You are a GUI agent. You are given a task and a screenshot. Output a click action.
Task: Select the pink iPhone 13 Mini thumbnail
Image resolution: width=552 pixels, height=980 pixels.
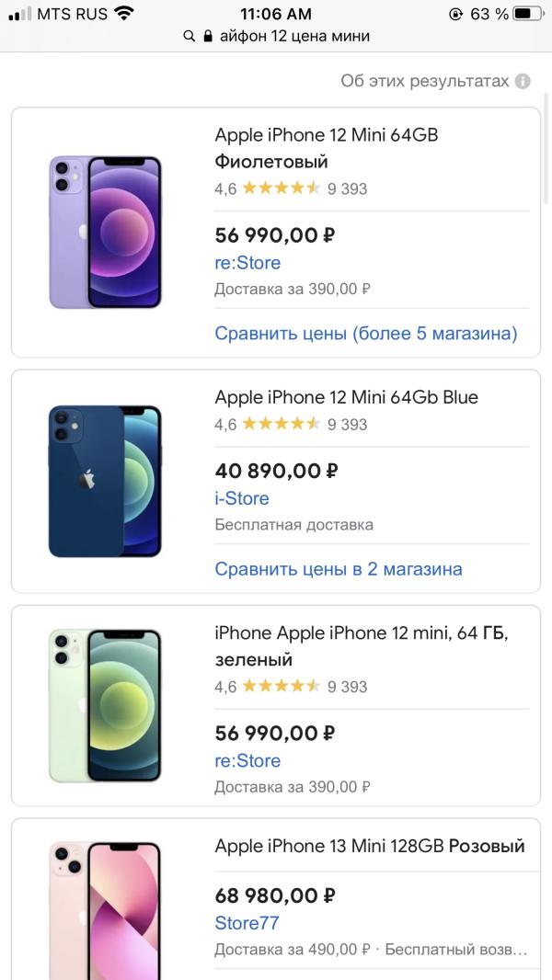105,911
